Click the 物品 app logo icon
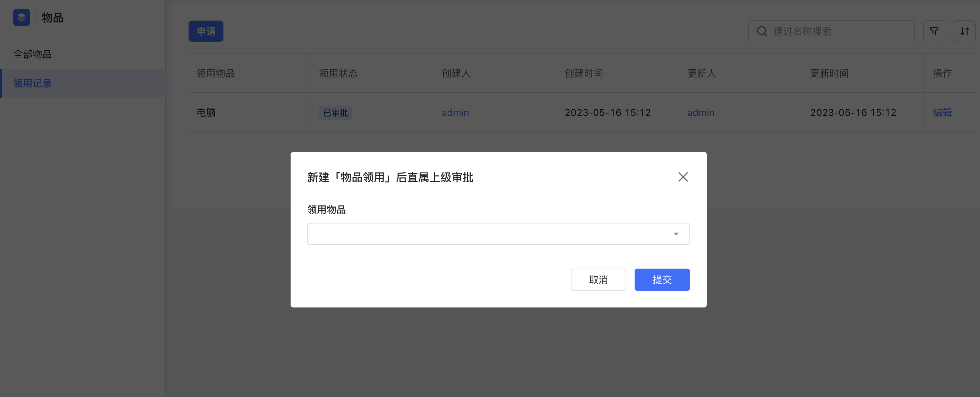Screen dimensions: 980x397 (21, 17)
